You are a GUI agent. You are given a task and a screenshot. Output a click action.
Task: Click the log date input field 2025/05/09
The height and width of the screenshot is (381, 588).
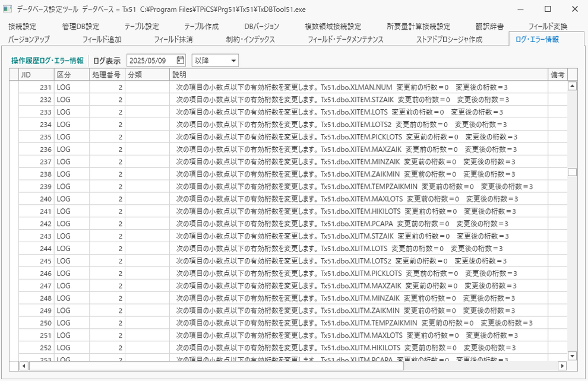coord(151,61)
